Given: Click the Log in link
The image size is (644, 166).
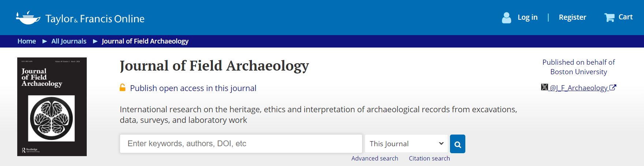Looking at the screenshot, I should [x=527, y=17].
